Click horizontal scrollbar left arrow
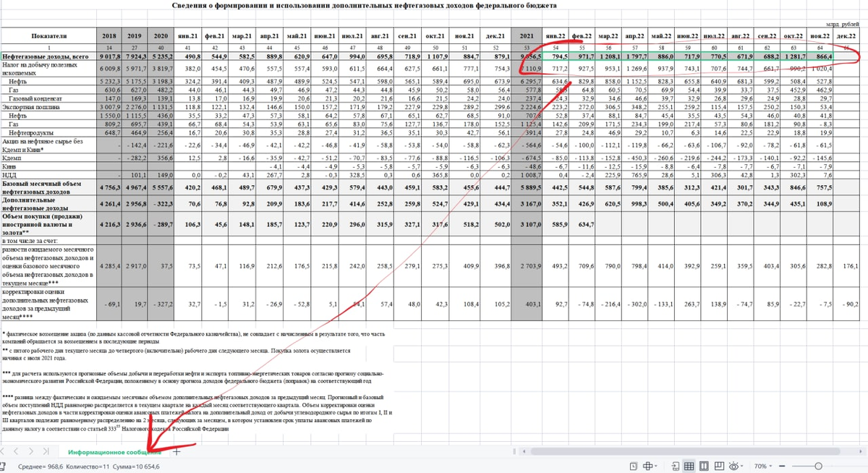868x473 pixels. [524, 451]
